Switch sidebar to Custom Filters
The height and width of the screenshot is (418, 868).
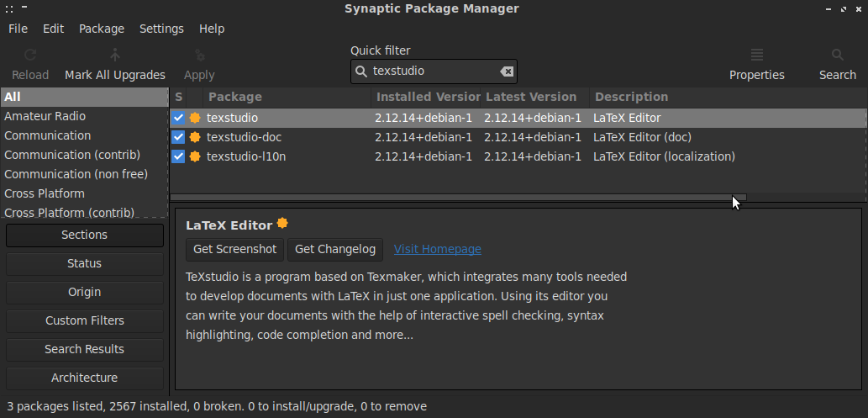(85, 321)
